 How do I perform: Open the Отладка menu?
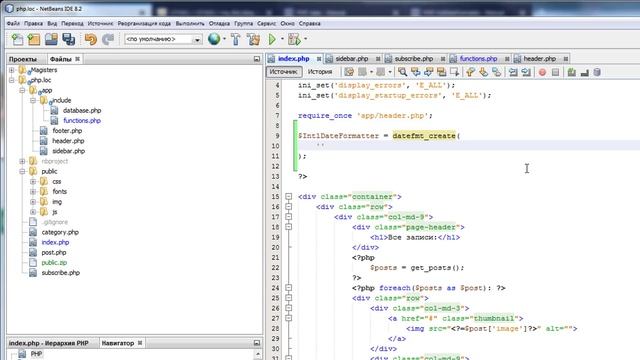(x=219, y=24)
